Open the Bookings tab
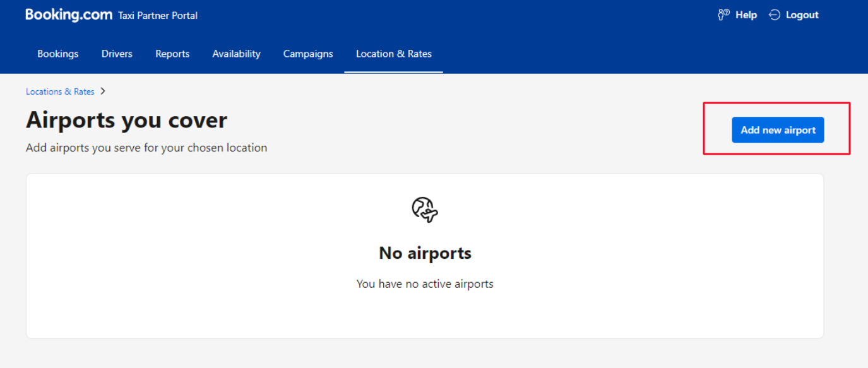Screen dimensions: 868x368 click(58, 54)
